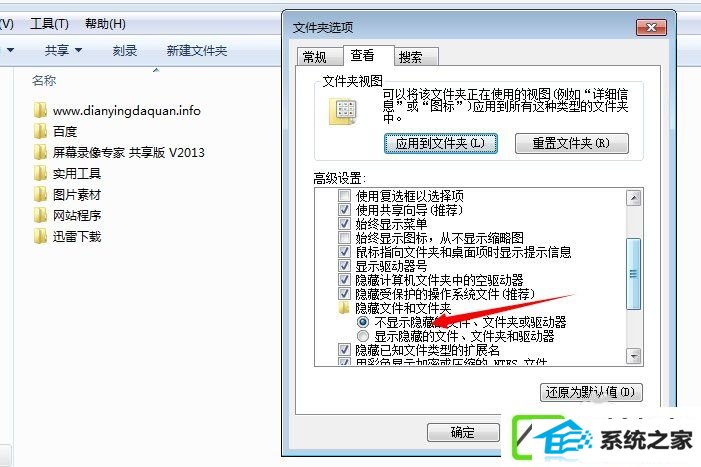Click the 还原为默认值(D) button
The image size is (701, 467).
[591, 392]
